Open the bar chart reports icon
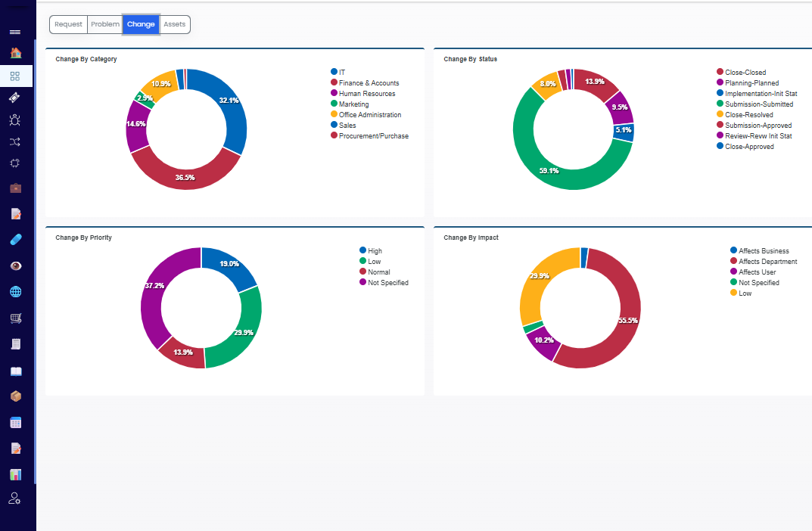812x531 pixels. coord(16,474)
